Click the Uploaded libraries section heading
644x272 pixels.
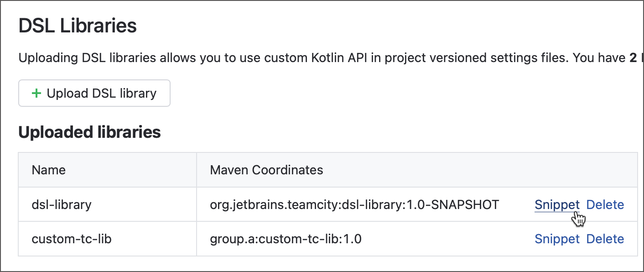coord(89,132)
